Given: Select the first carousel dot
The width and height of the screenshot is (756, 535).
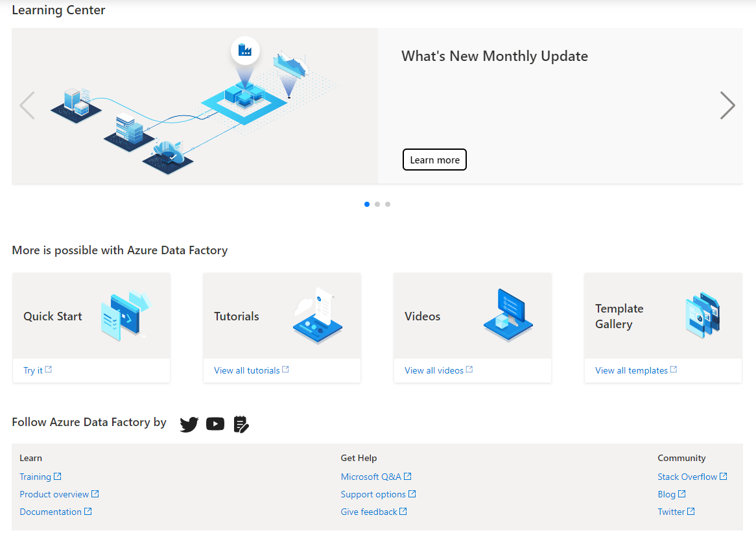Looking at the screenshot, I should point(367,204).
